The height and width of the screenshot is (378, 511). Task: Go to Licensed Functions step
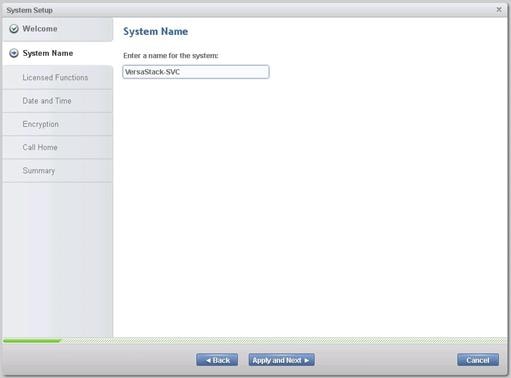coord(58,77)
